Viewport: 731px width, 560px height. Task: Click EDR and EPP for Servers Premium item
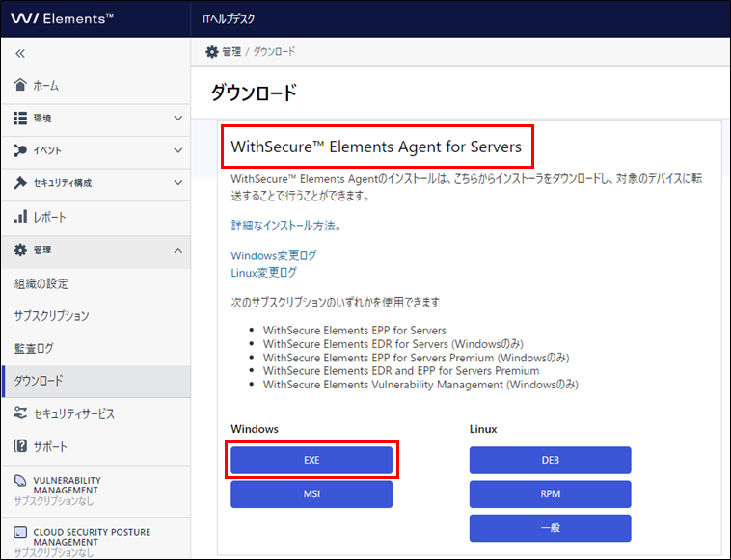coord(401,371)
